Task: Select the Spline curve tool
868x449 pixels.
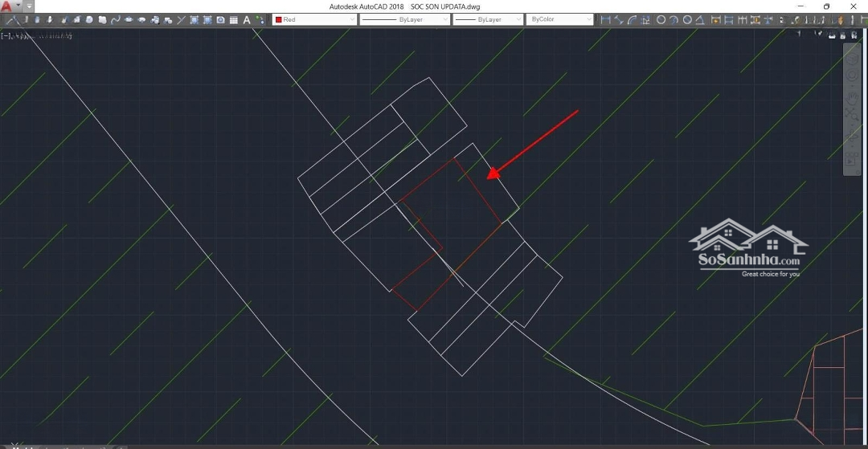Action: point(115,20)
